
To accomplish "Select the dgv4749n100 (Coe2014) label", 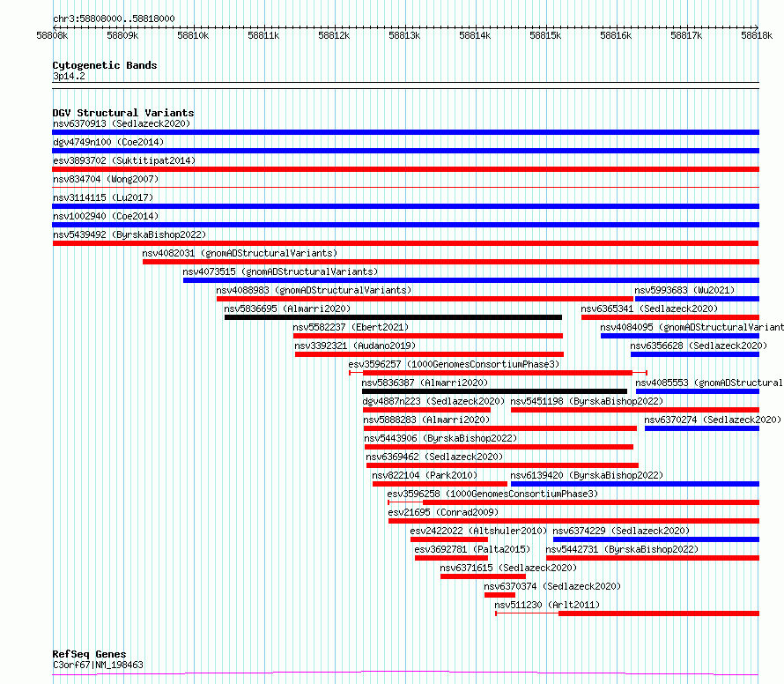I will click(x=108, y=142).
